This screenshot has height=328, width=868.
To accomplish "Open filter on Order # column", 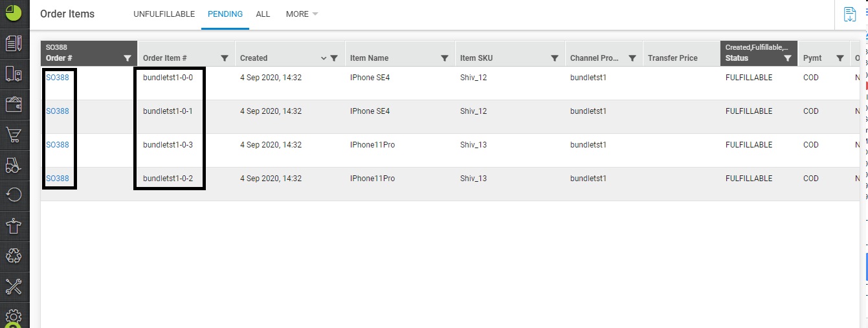I will click(x=128, y=58).
